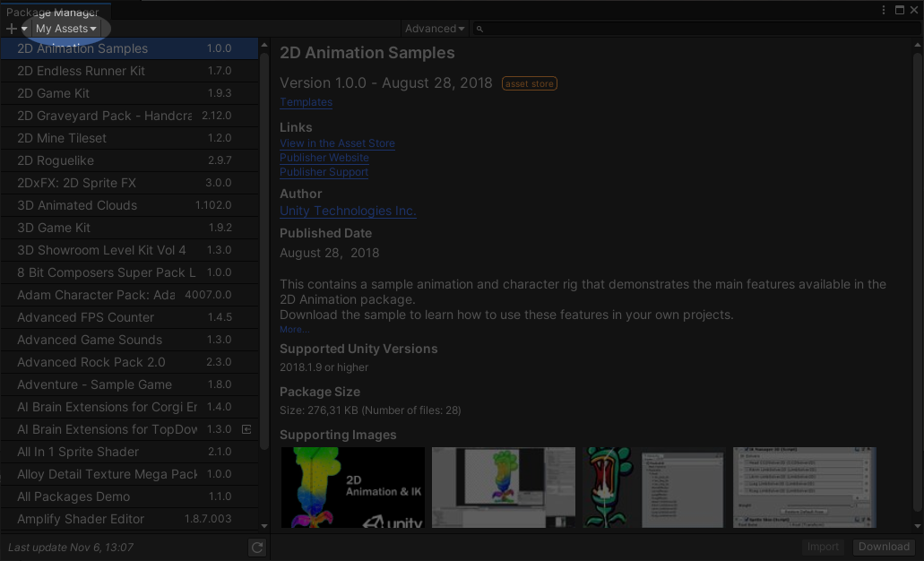Click scroll down arrow of package list
This screenshot has height=561, width=924.
[263, 526]
